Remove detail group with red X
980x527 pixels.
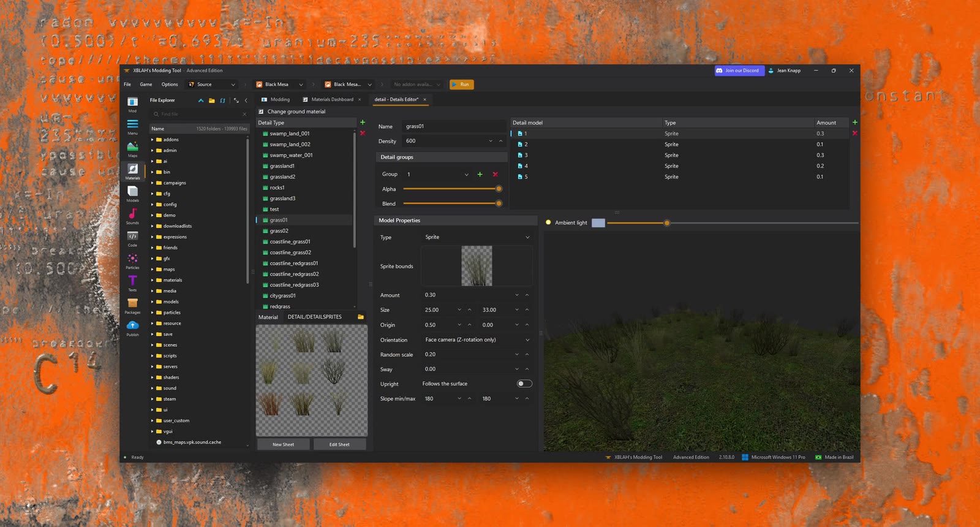pos(496,175)
